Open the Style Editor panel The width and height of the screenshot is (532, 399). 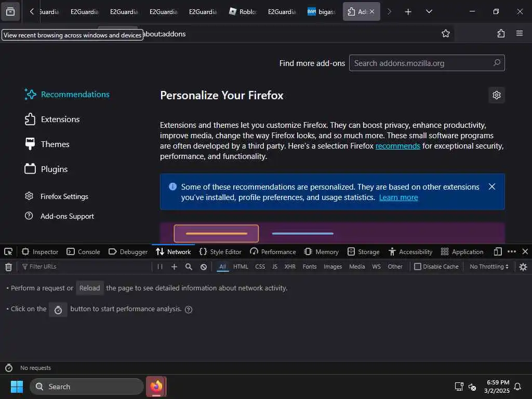click(x=220, y=252)
